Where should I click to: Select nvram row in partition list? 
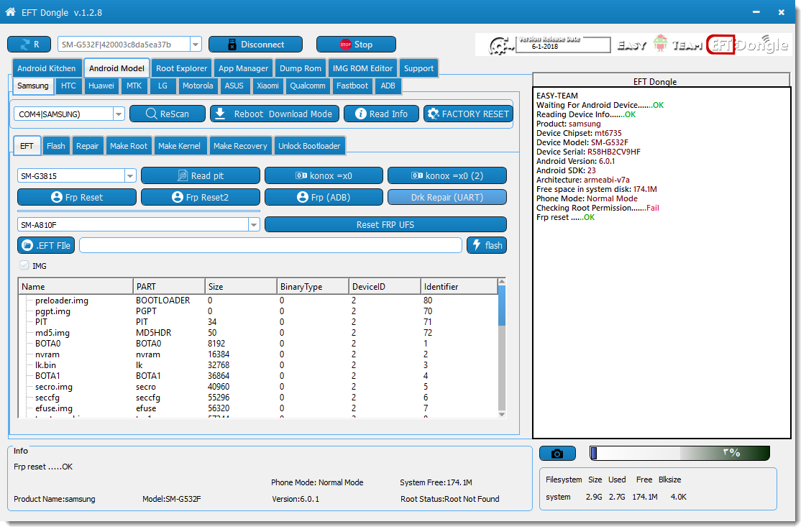pos(258,354)
